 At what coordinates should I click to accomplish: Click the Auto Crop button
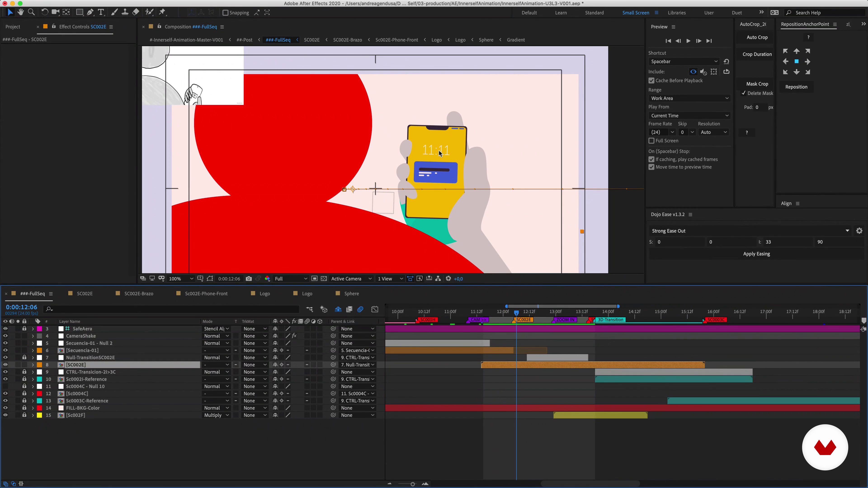(x=757, y=37)
